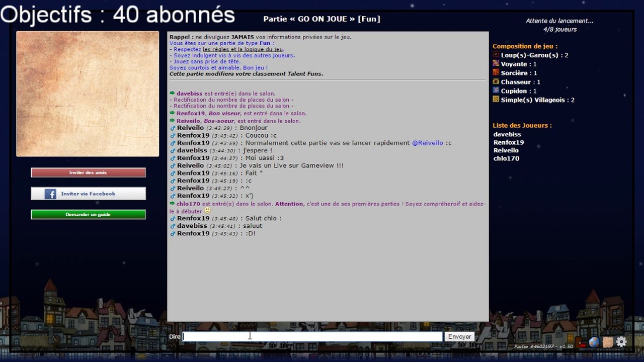Image resolution: width=644 pixels, height=362 pixels.
Task: Click the Simple(s) Villageois role icon
Action: (496, 100)
